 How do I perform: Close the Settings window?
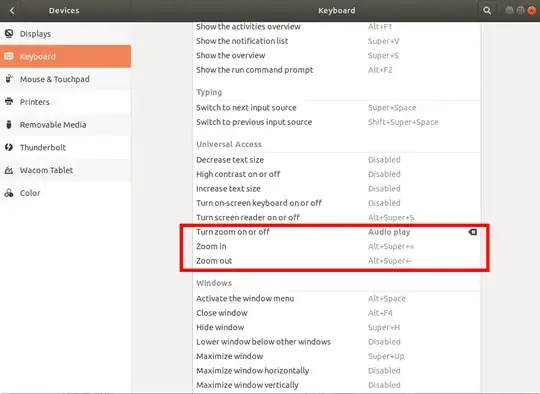(x=532, y=11)
